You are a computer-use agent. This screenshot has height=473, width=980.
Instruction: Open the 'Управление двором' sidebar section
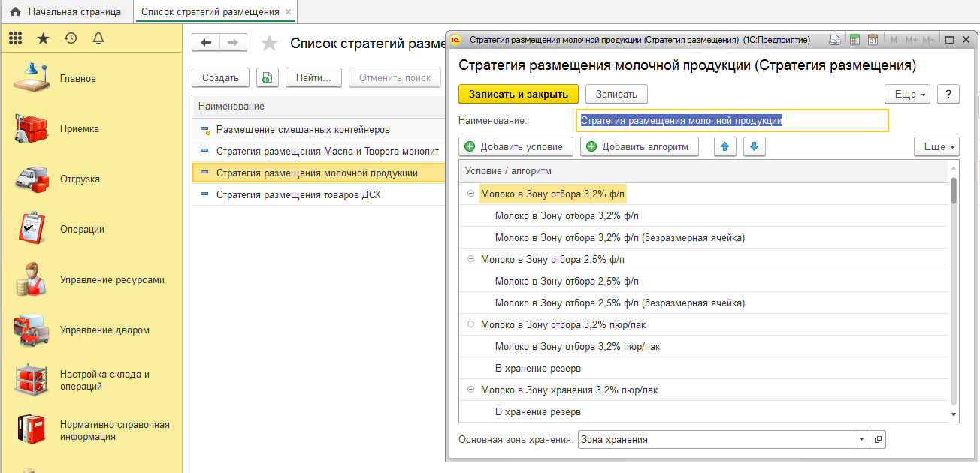104,330
